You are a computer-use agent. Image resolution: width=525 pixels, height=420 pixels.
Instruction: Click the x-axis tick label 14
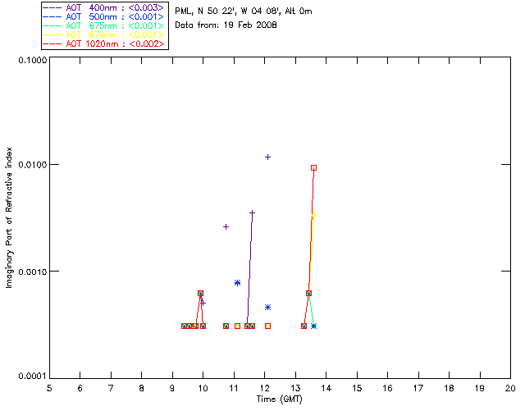point(326,388)
